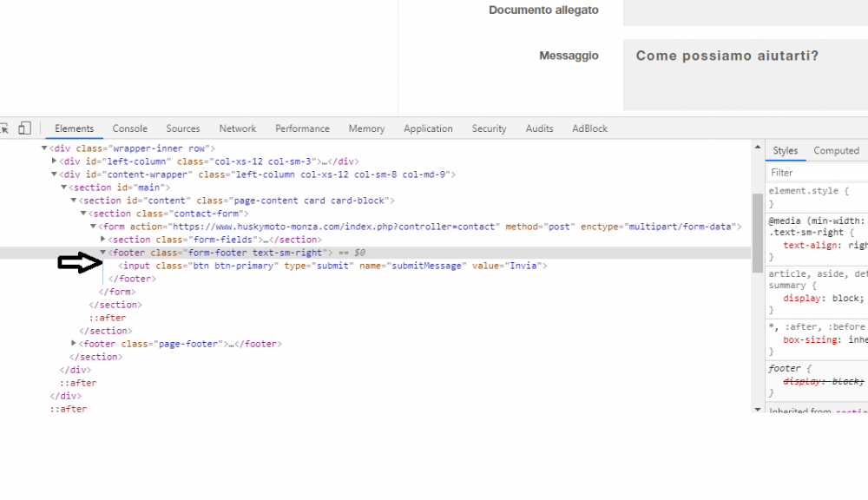The width and height of the screenshot is (868, 500).
Task: Open the AdBlock DevTools tab
Action: tap(589, 128)
